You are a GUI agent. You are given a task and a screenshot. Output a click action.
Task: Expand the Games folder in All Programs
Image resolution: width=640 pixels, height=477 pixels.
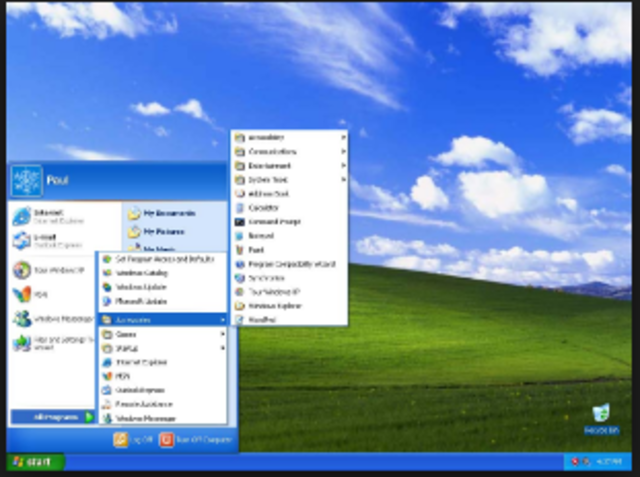[x=163, y=334]
